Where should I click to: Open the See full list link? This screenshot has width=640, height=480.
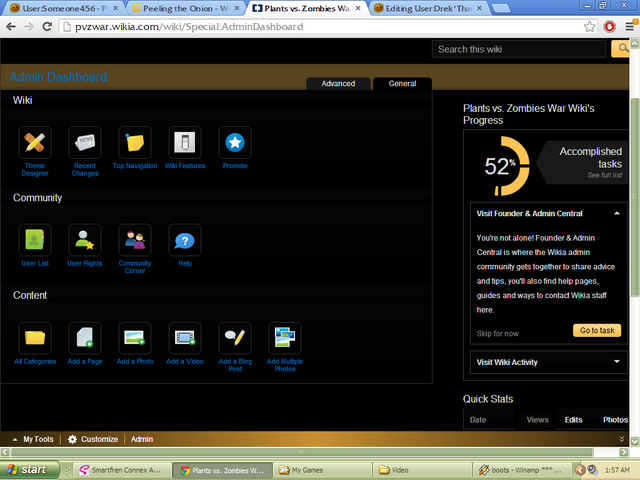pyautogui.click(x=605, y=175)
